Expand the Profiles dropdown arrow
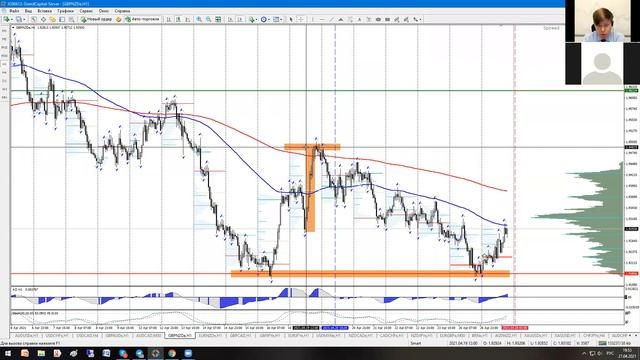The image size is (640, 360). click(x=24, y=19)
